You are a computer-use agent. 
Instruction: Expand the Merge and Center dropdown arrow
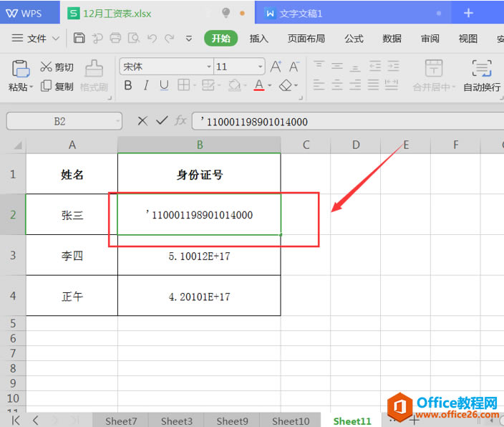[x=454, y=87]
